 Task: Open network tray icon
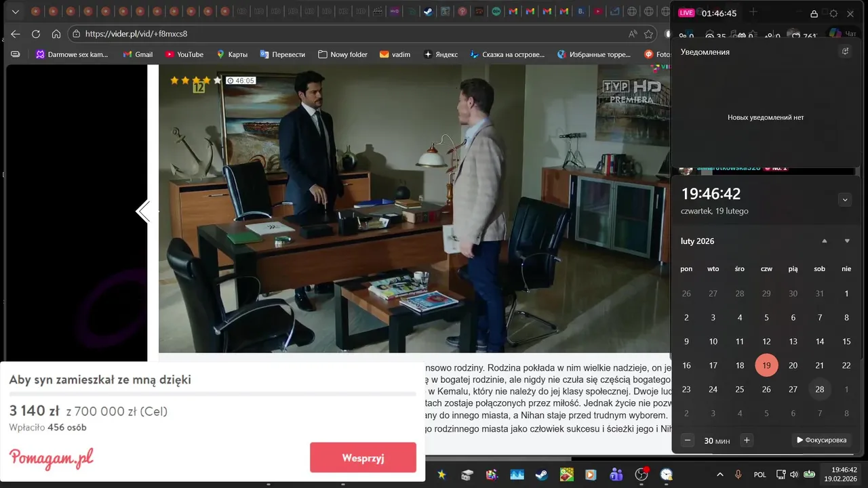(x=781, y=474)
